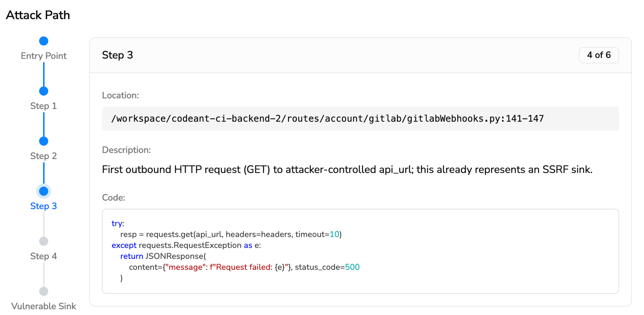Image resolution: width=644 pixels, height=315 pixels.
Task: Click the Entry Point timeline dot
Action: (43, 41)
